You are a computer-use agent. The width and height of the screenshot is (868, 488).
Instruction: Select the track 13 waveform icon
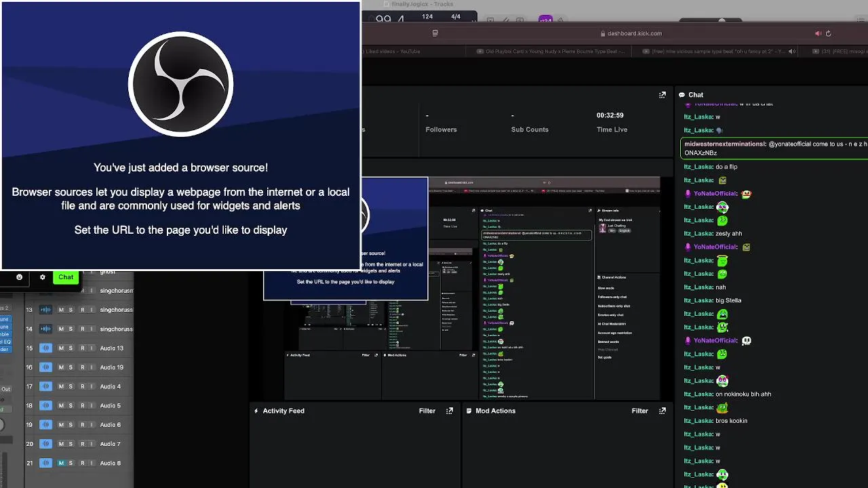(45, 310)
